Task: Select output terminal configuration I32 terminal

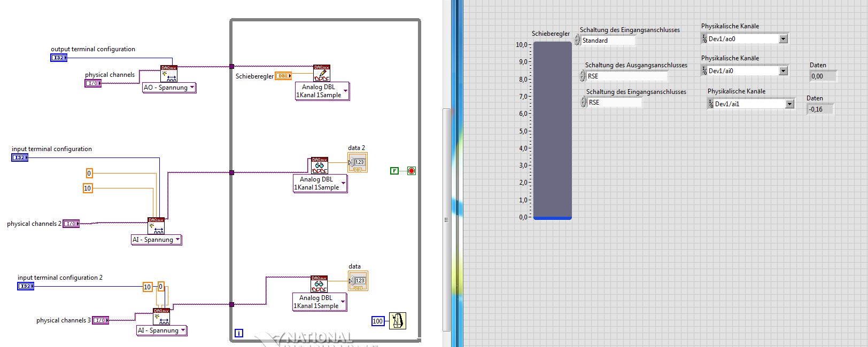Action: pos(59,58)
